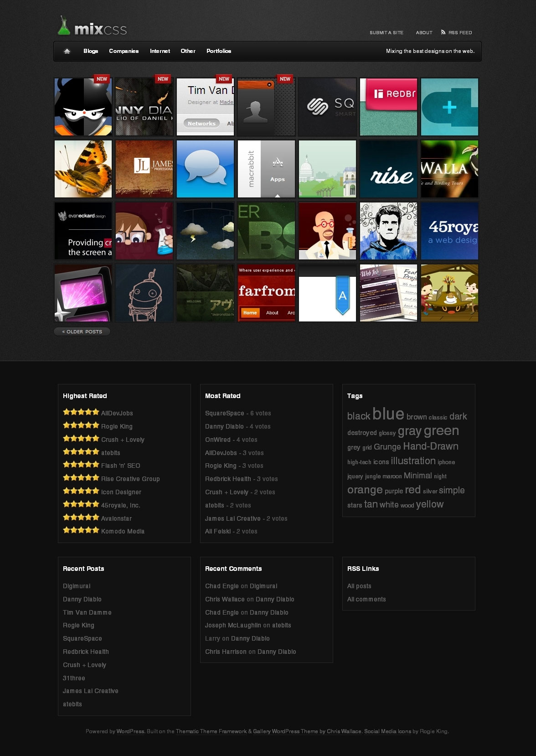Screen dimensions: 536x756
Task: Open the butterfly thumbnail
Action: (83, 169)
